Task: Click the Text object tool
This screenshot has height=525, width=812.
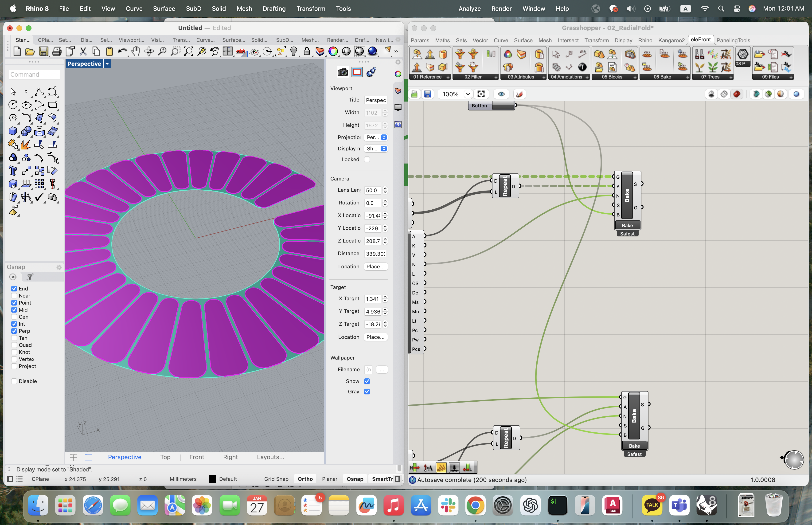Action: [13, 170]
